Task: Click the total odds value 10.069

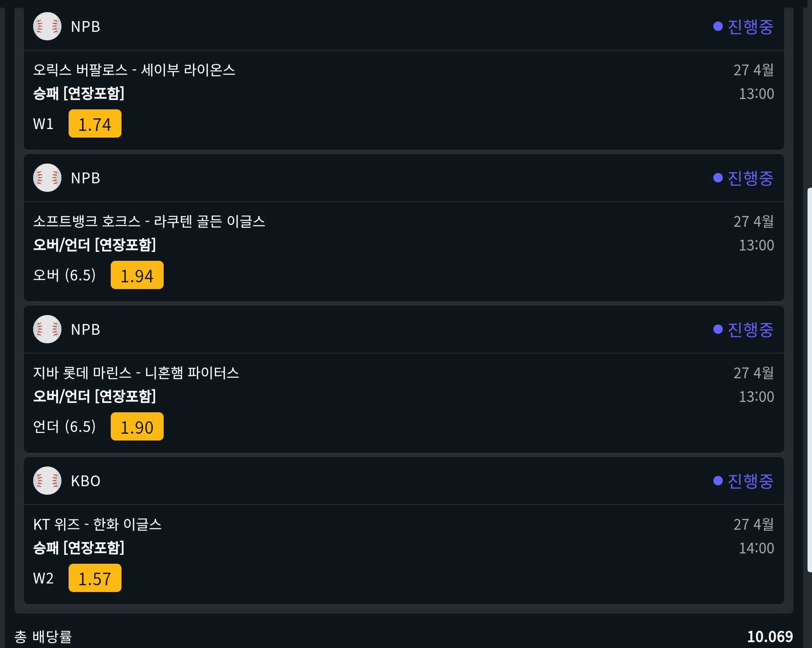Action: (769, 636)
